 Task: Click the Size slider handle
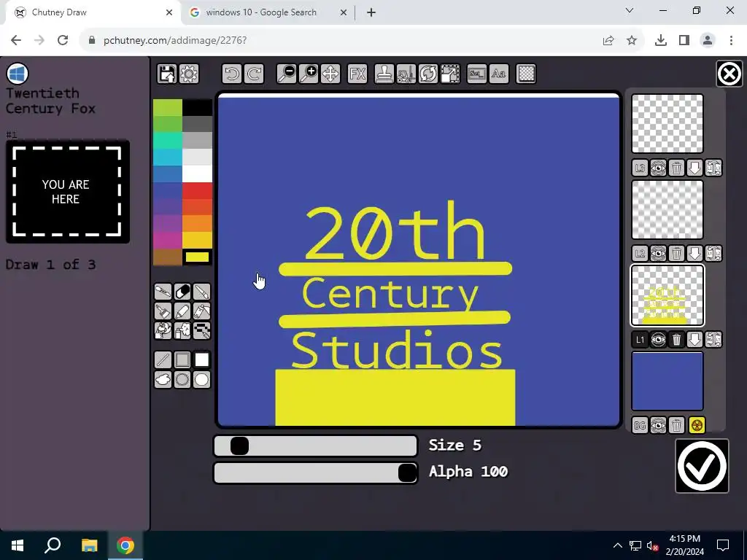click(x=239, y=446)
